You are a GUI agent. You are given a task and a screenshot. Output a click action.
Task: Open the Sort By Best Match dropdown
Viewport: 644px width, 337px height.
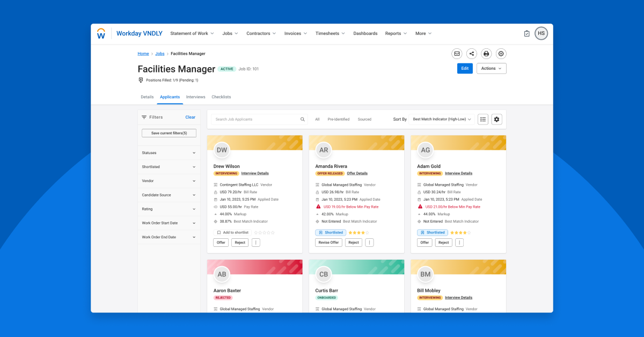tap(442, 119)
